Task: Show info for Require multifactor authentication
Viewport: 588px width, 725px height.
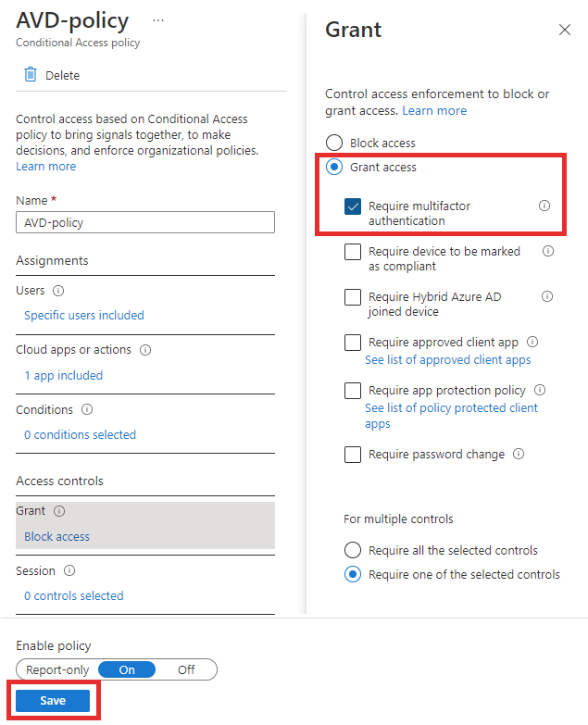Action: tap(544, 206)
